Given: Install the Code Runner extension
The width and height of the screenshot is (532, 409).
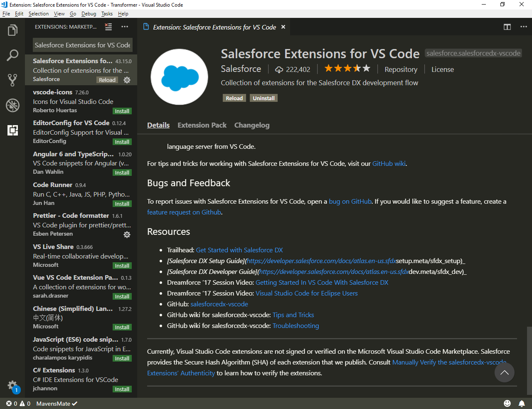Looking at the screenshot, I should (x=122, y=204).
